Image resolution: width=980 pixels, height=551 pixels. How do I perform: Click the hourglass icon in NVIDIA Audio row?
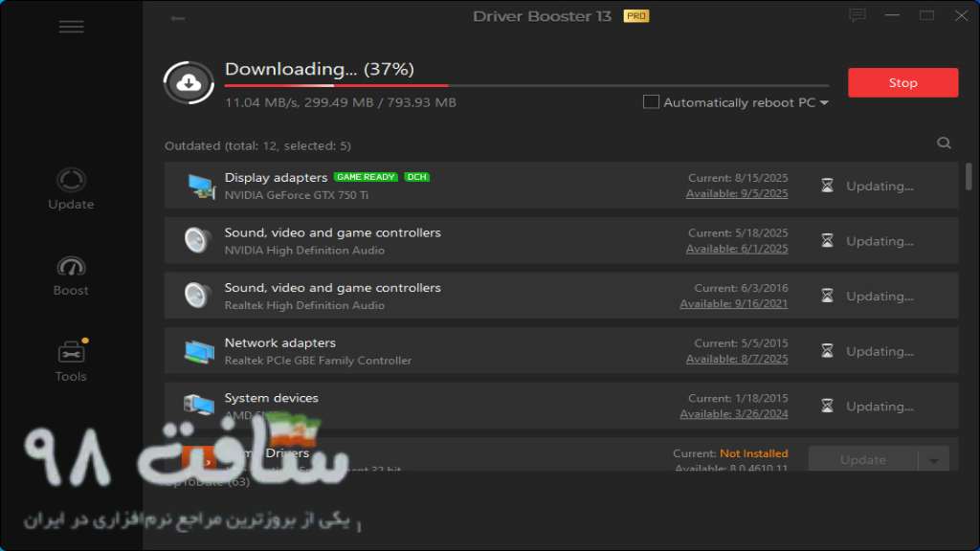(x=827, y=240)
